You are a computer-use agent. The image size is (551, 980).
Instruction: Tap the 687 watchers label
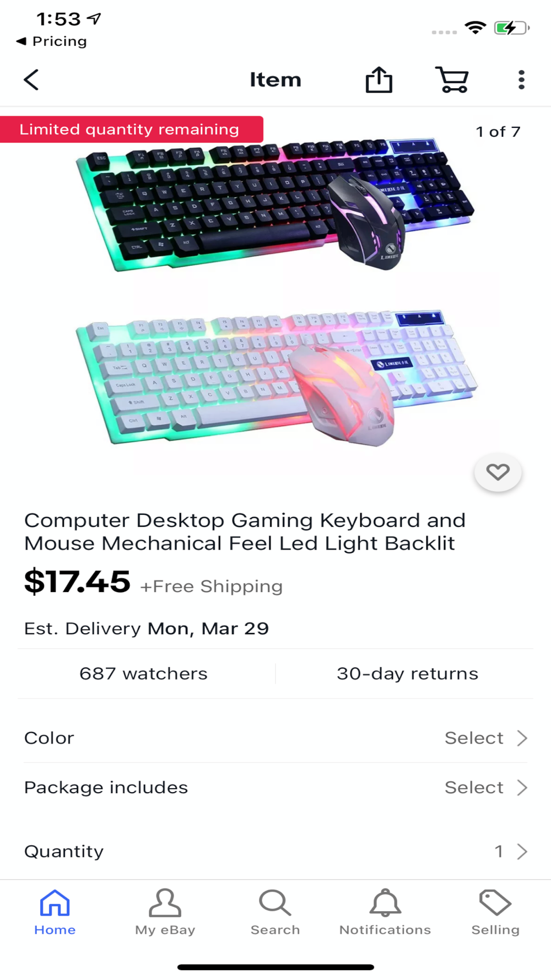pos(143,674)
